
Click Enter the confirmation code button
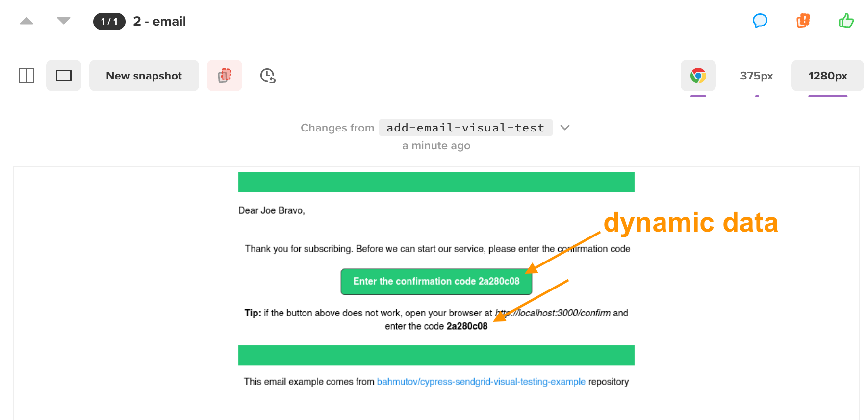pyautogui.click(x=436, y=282)
